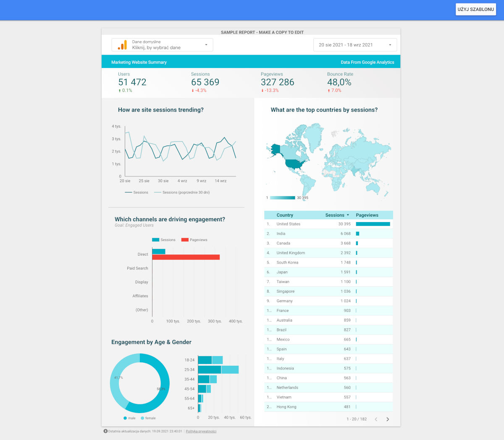Click the Google Analytics bar chart icon

(122, 45)
